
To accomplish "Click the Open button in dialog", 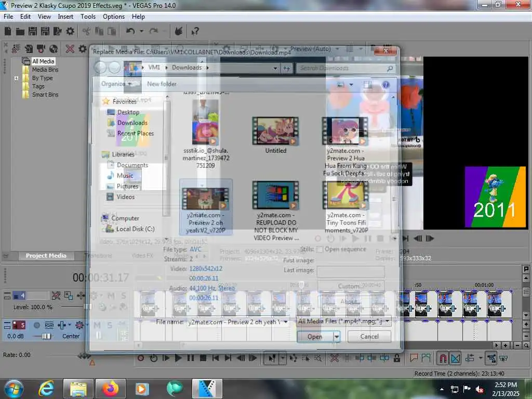I will pos(315,337).
